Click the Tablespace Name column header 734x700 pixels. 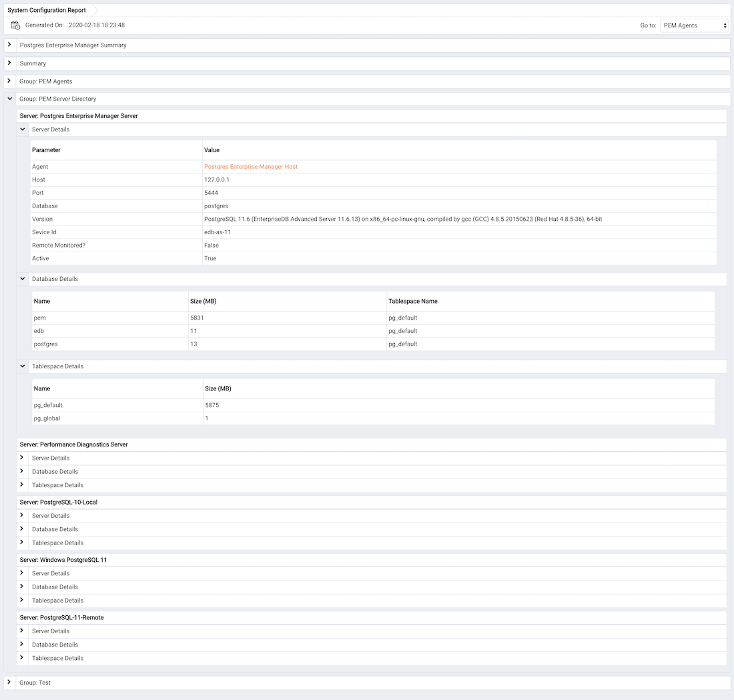413,302
